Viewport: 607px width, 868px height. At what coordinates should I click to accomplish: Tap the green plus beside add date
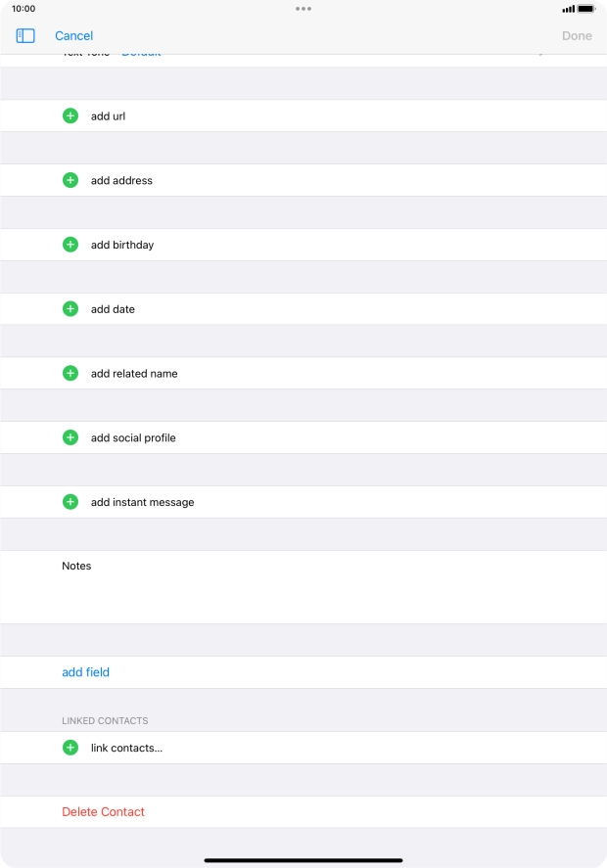point(70,309)
